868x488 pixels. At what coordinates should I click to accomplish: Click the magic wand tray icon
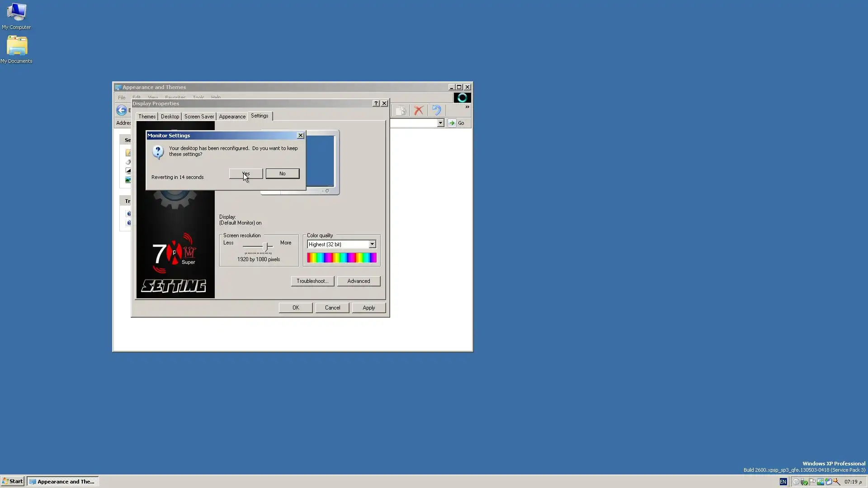[836, 482]
